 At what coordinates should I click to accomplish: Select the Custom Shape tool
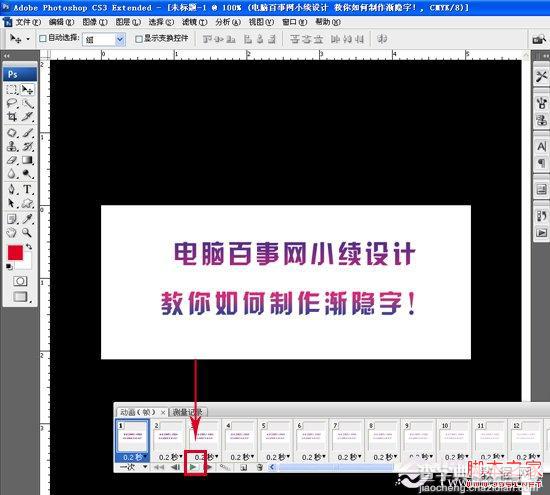coord(27,203)
